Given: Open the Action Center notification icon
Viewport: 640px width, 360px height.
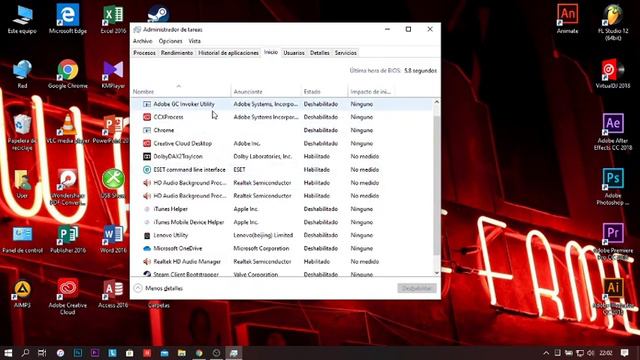Looking at the screenshot, I should pyautogui.click(x=624, y=353).
